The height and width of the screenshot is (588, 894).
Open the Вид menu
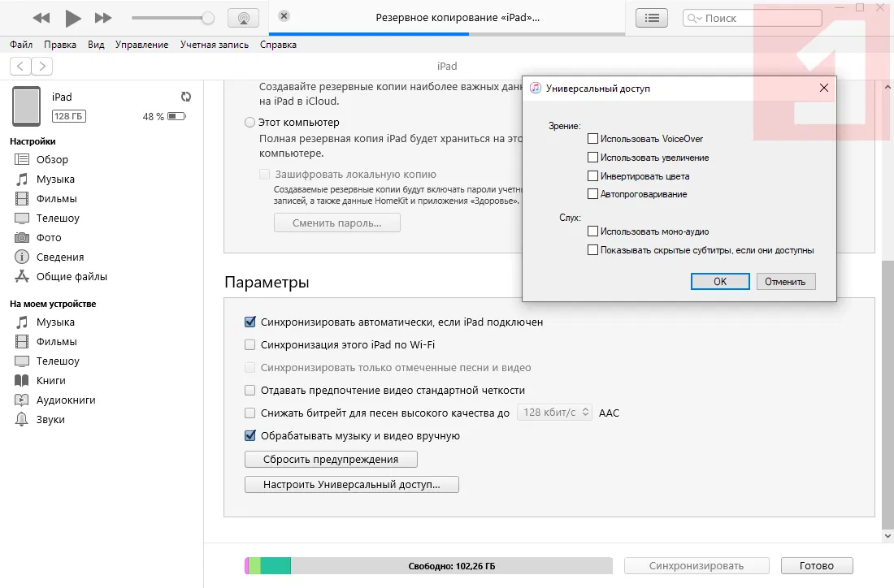[x=96, y=45]
